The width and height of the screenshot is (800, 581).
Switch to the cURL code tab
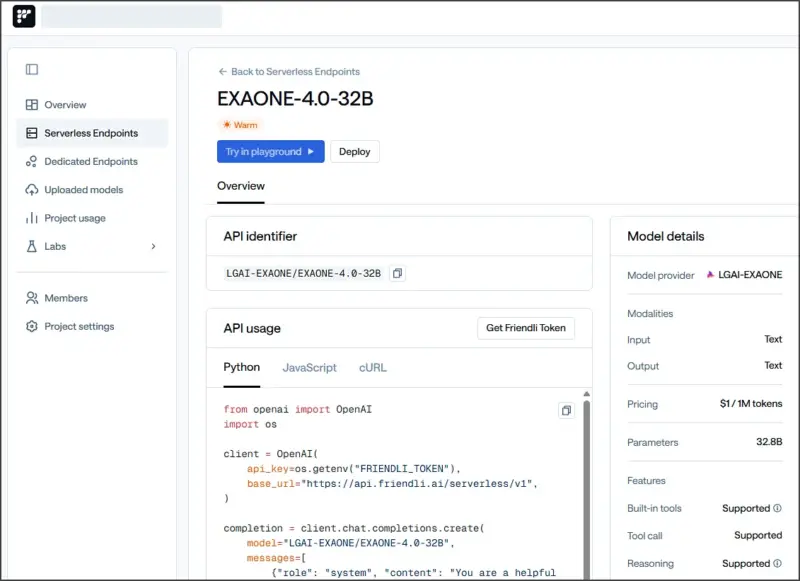pyautogui.click(x=373, y=368)
